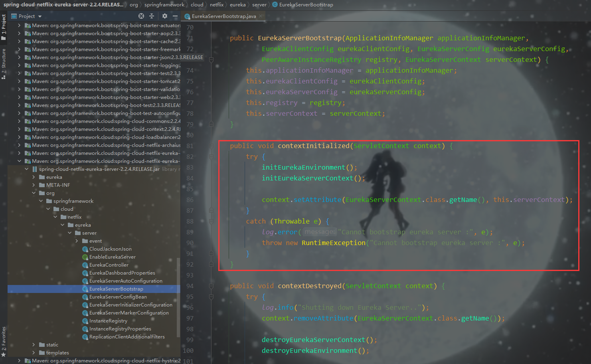Click jar icon of spring-cloud-netflix-eureka-server-2.2.4.RELEASE.jar
This screenshot has height=364, width=591.
[x=35, y=169]
